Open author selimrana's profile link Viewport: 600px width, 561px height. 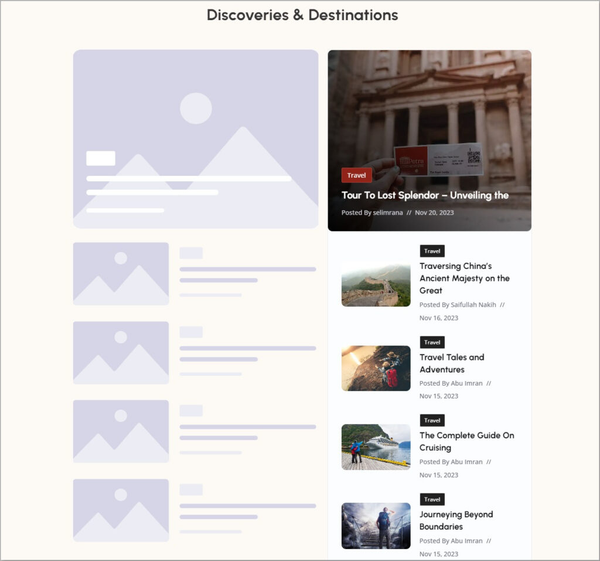click(x=388, y=212)
